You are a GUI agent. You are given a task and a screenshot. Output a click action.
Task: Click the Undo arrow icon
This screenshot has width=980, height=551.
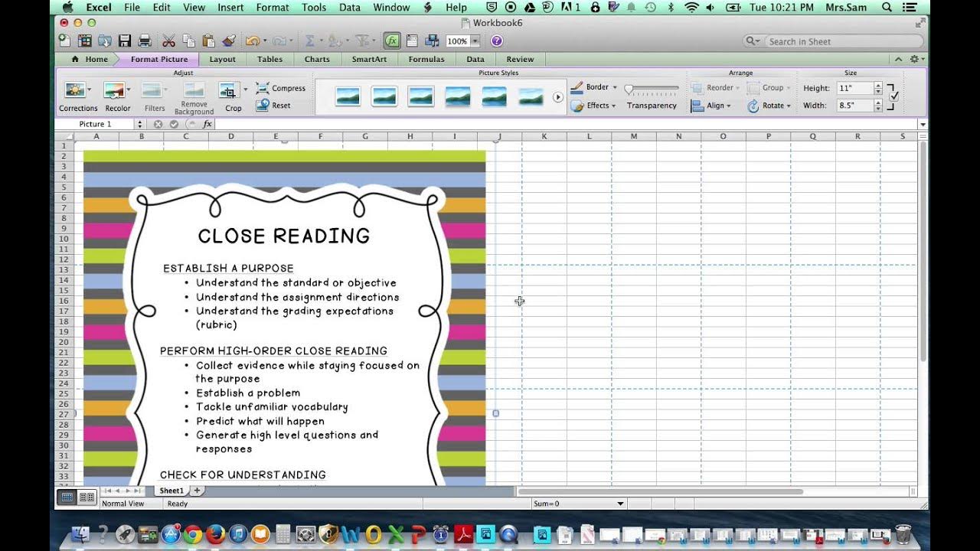pyautogui.click(x=251, y=41)
